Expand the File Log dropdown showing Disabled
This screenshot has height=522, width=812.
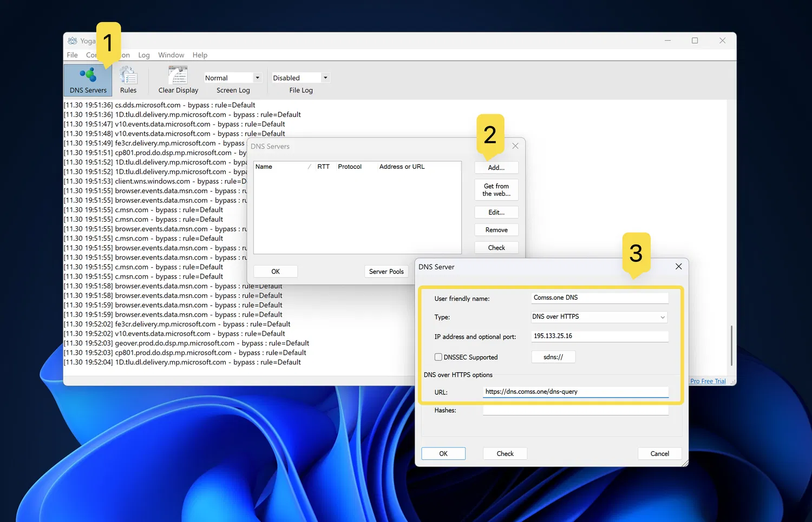325,78
